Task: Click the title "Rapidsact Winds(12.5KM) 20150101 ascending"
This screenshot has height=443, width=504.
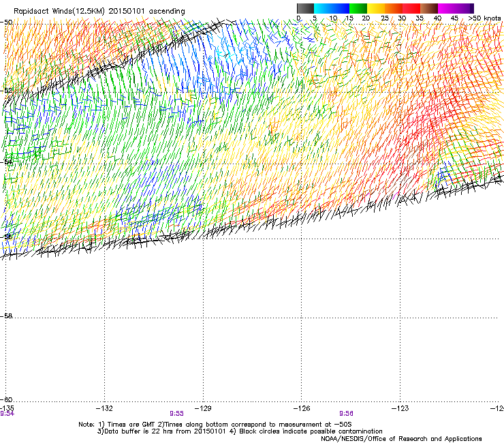Action: [99, 12]
